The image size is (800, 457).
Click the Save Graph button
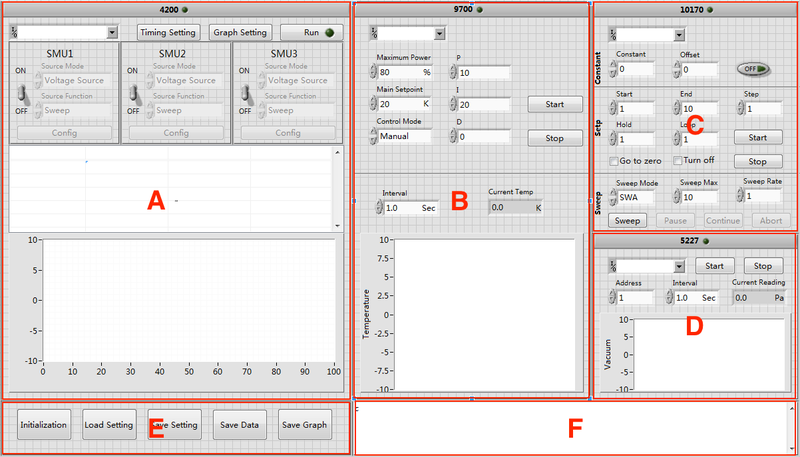point(305,425)
